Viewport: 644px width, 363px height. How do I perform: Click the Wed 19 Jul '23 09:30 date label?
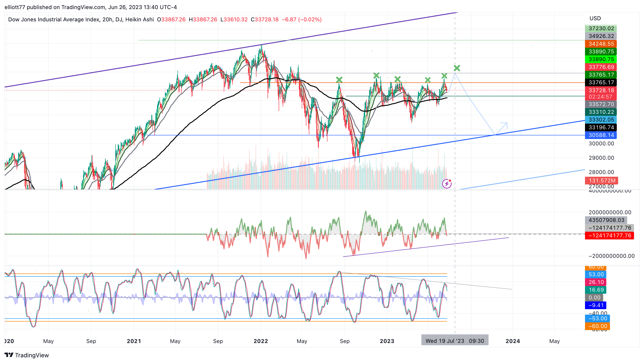[x=455, y=341]
